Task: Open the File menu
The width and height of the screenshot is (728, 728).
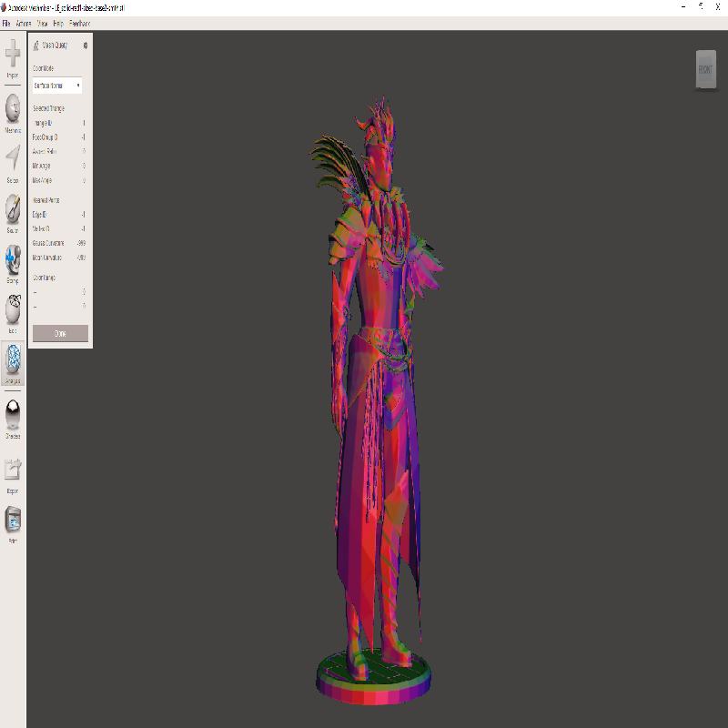Action: coord(6,22)
